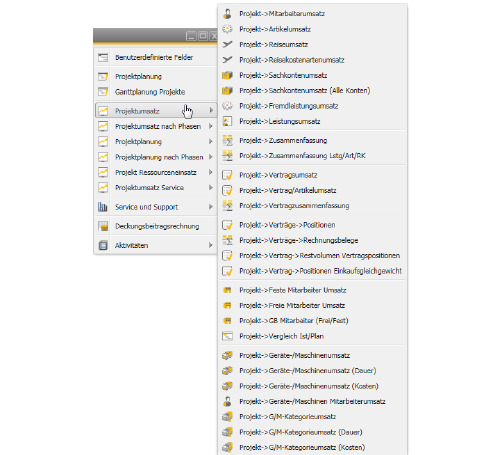Click the Projekt->Geräte-/Maschinen Mitarbeiterumsatz person icon
The width and height of the screenshot is (502, 455).
pyautogui.click(x=227, y=401)
